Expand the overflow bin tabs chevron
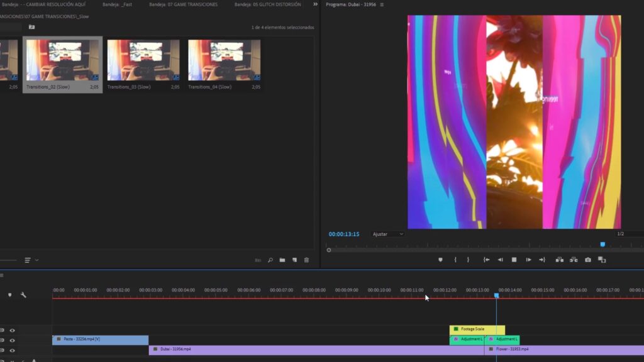 (x=315, y=4)
